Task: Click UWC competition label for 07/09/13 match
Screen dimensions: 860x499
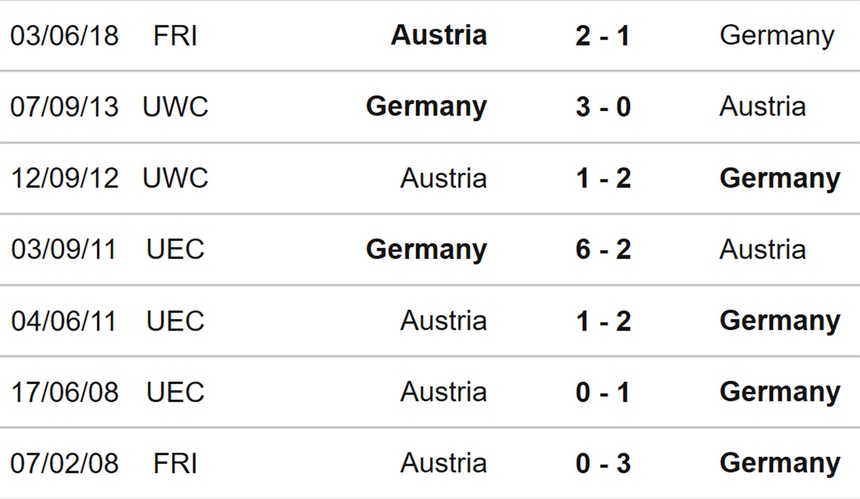Action: coord(175,106)
